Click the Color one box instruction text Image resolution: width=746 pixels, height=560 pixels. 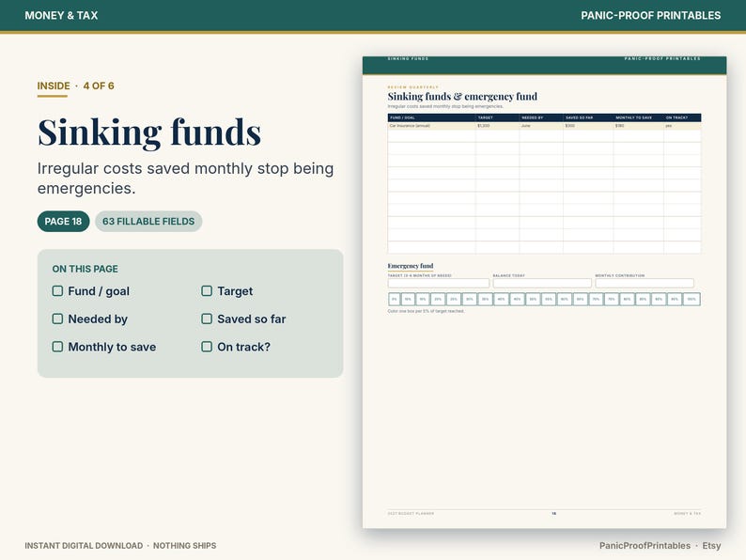pos(426,311)
